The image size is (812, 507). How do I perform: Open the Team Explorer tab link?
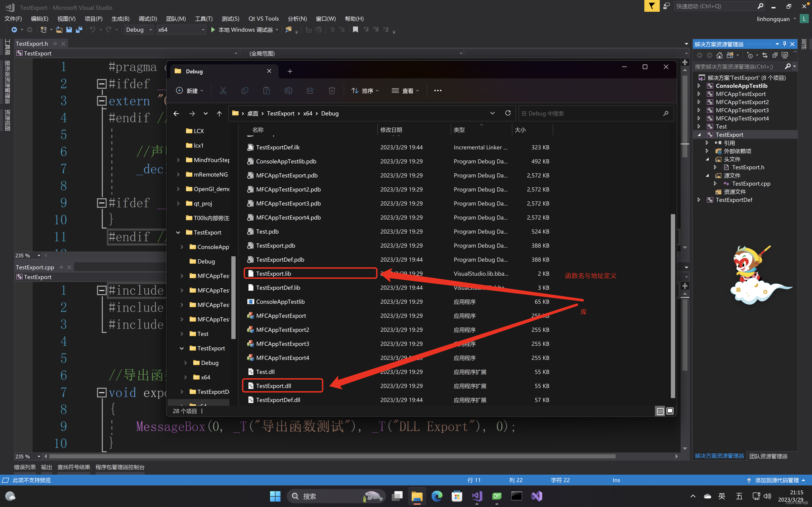point(768,456)
